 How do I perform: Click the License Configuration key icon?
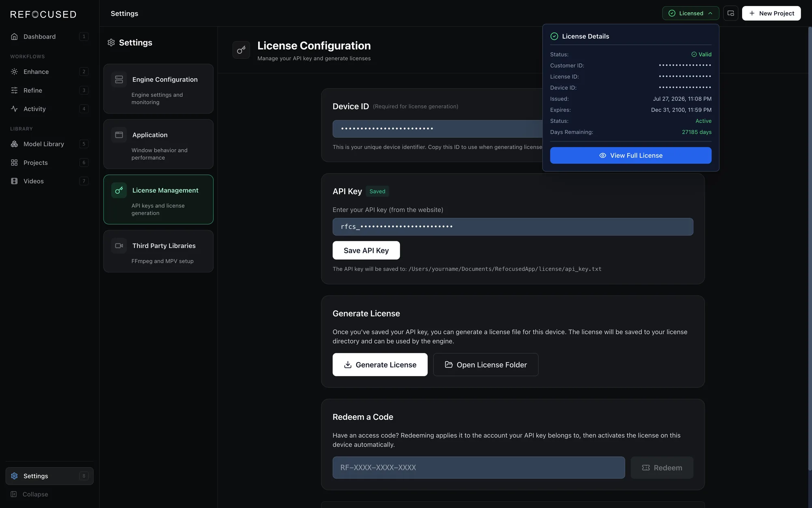(241, 50)
